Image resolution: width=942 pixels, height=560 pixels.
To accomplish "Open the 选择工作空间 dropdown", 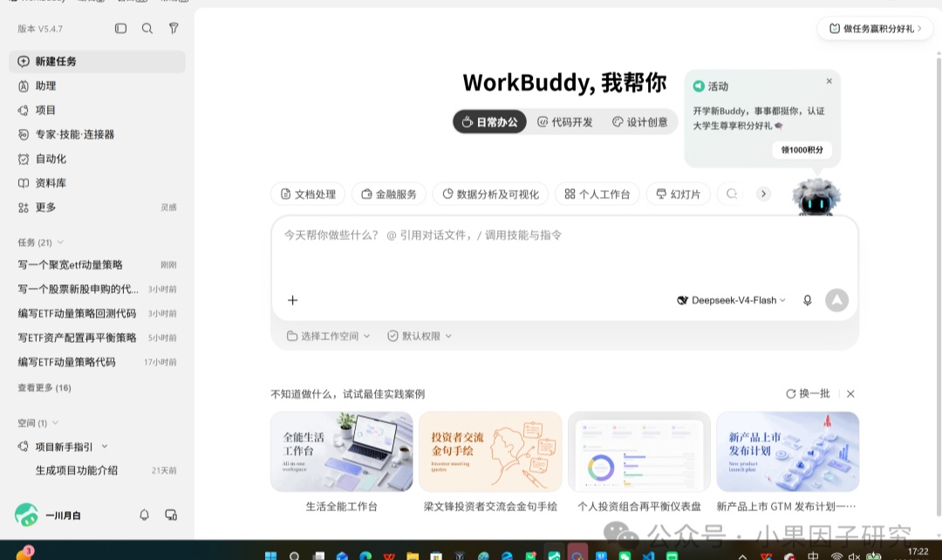I will pos(328,336).
